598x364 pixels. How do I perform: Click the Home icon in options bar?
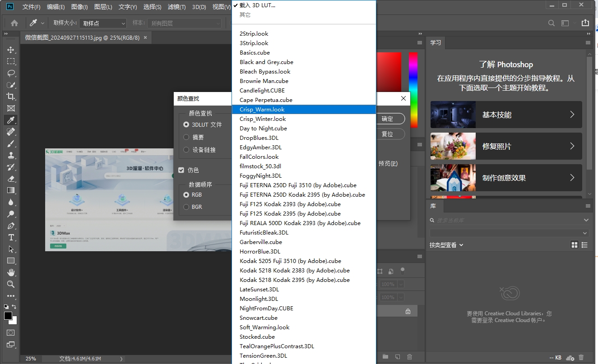click(x=14, y=23)
